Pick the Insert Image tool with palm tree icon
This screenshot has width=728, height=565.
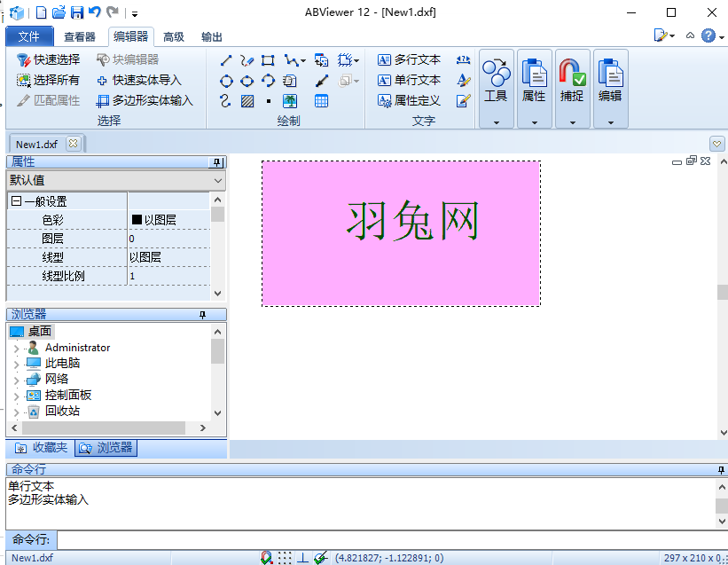click(288, 100)
